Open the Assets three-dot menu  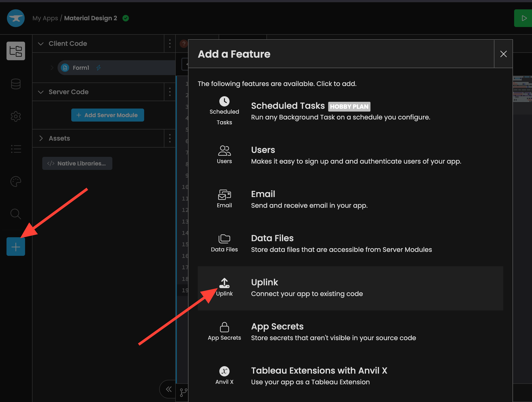click(x=170, y=138)
